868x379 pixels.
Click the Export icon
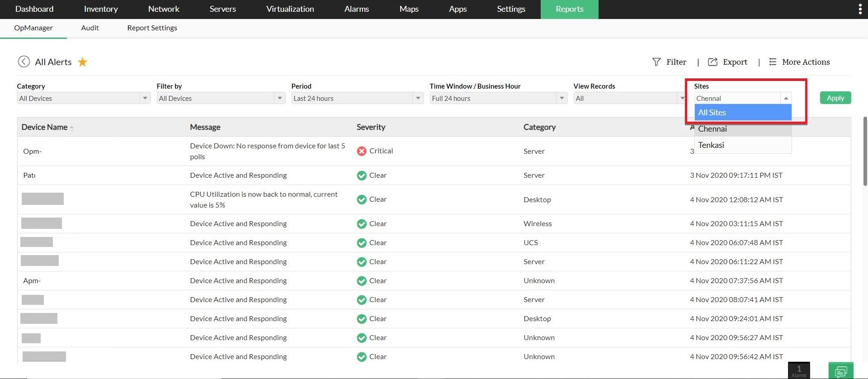click(x=712, y=62)
